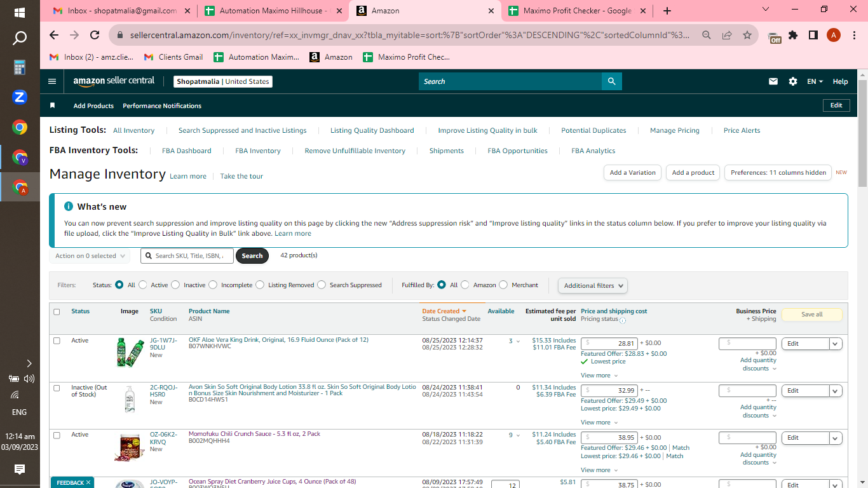Click the Off-badged extension icon in the toolbar
Screen dimensions: 868x488
(x=774, y=37)
